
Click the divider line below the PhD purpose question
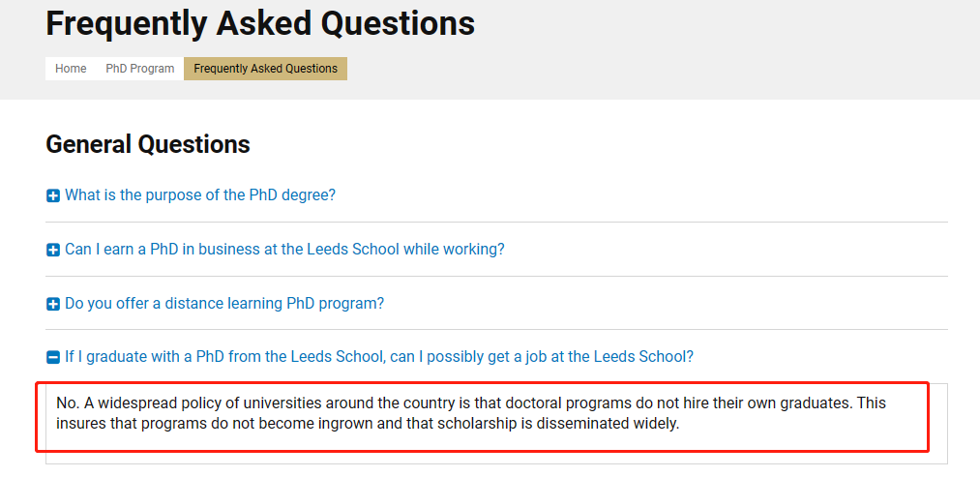pos(496,223)
